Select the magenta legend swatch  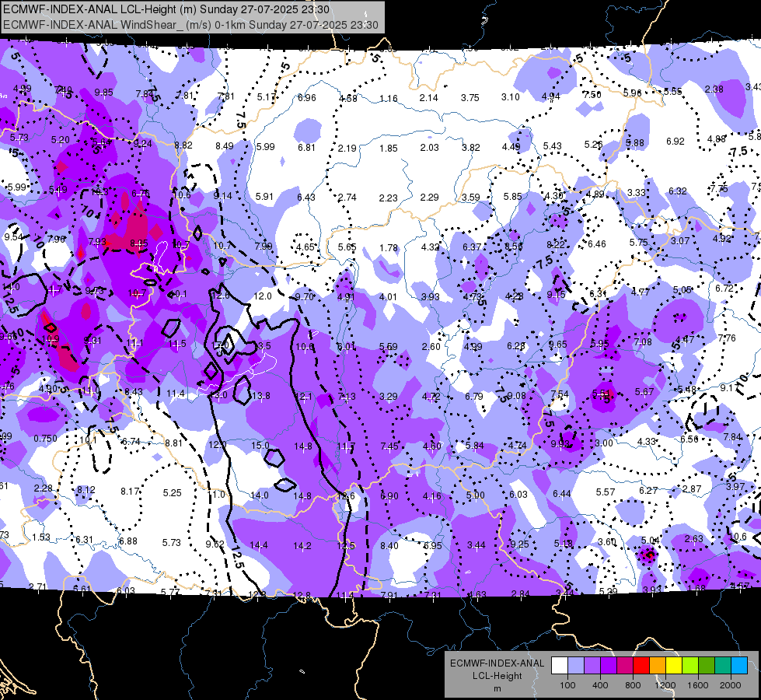625,666
